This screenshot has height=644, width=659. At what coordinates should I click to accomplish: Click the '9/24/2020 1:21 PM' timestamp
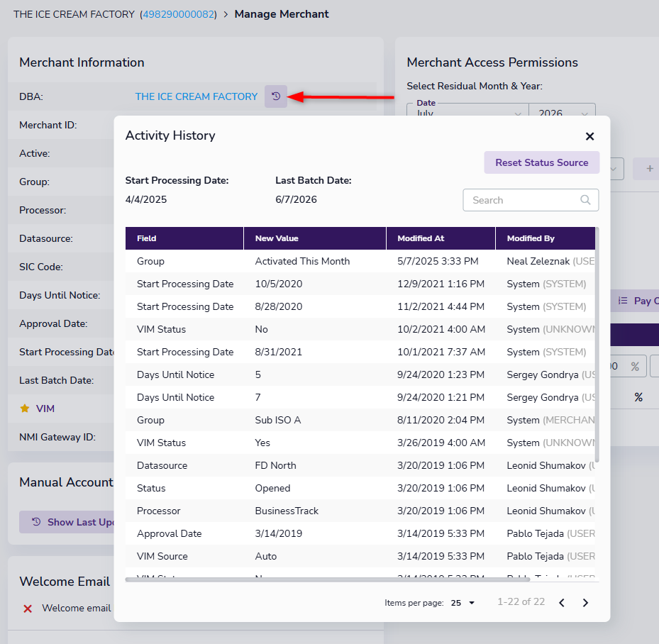(x=441, y=397)
